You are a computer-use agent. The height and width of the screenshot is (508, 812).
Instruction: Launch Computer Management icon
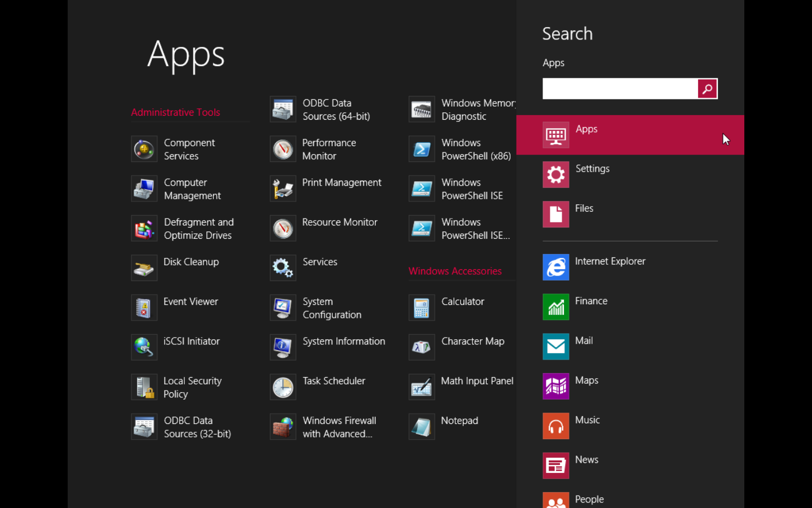[144, 189]
